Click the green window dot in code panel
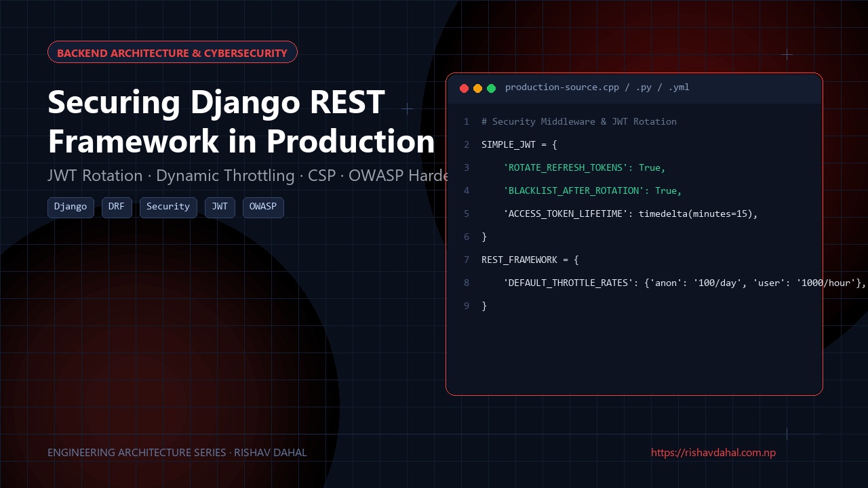868x488 pixels. (491, 88)
